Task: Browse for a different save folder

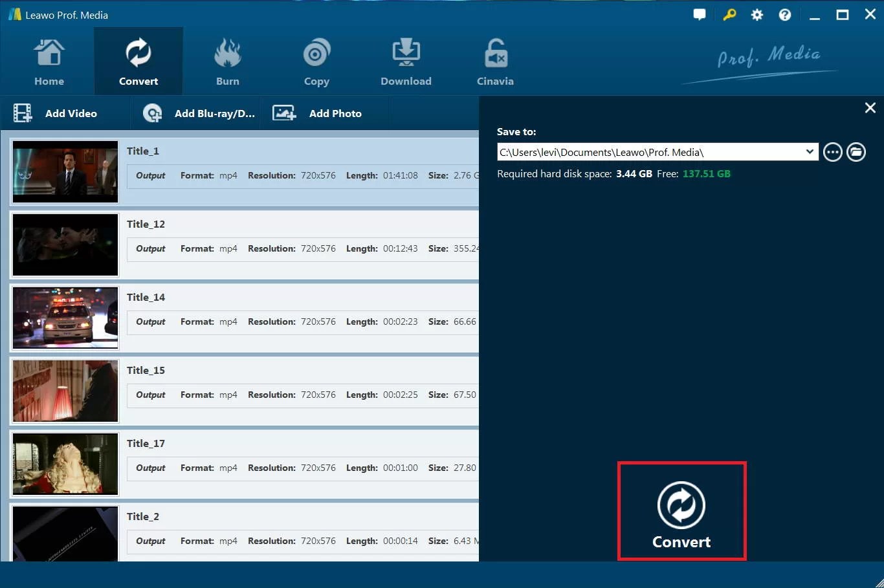Action: click(833, 152)
